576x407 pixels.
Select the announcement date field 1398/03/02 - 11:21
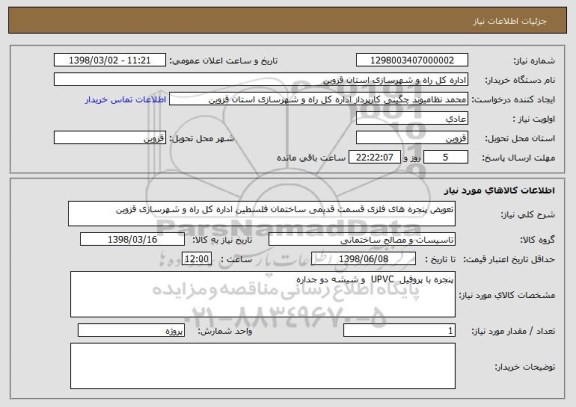pos(110,60)
